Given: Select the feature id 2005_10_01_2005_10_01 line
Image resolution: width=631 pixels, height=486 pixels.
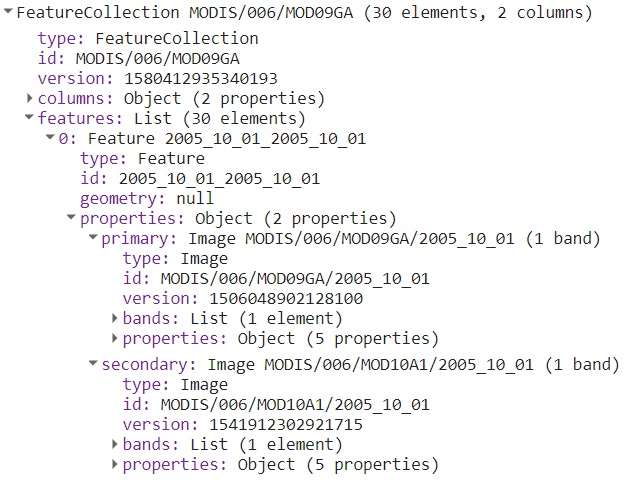Looking at the screenshot, I should tap(200, 179).
